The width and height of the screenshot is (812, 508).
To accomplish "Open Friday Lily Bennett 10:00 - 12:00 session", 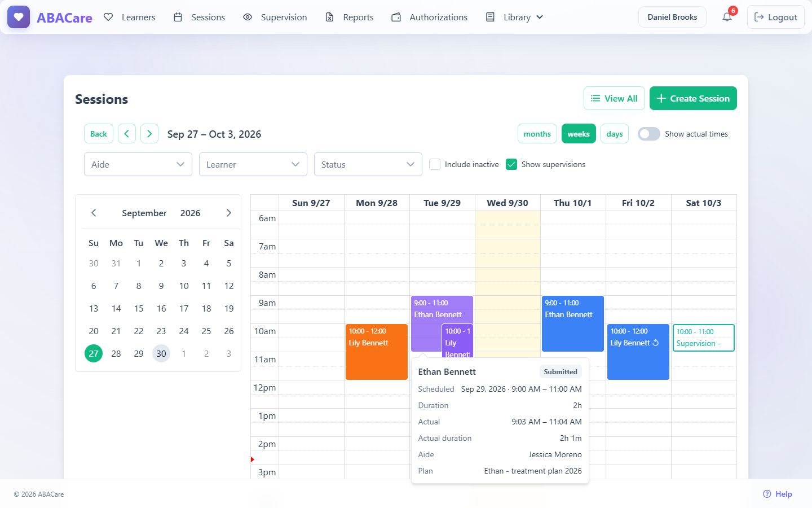I will (x=638, y=352).
